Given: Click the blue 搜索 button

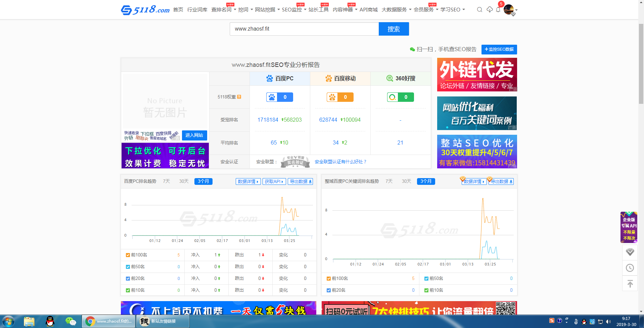Looking at the screenshot, I should click(x=394, y=29).
